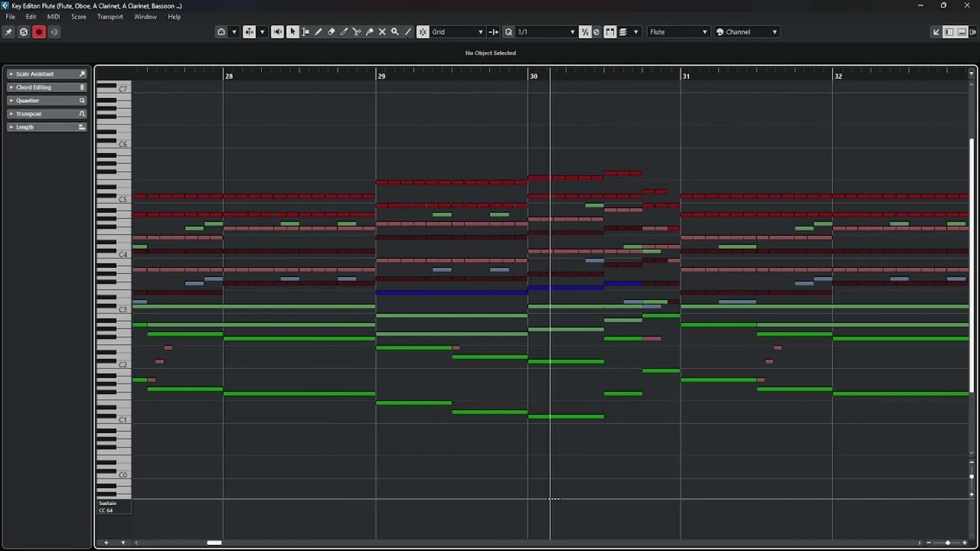Adjust the horizontal zoom slider
This screenshot has width=980, height=551.
tap(947, 543)
